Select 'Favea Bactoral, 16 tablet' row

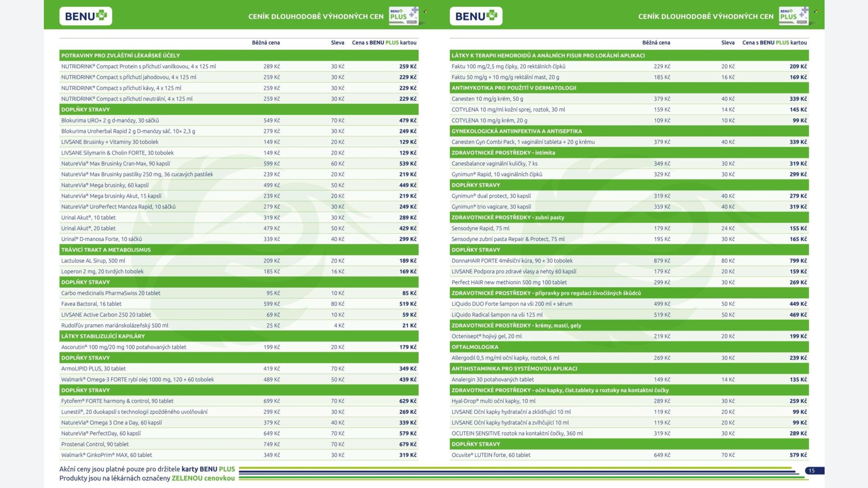[239, 304]
